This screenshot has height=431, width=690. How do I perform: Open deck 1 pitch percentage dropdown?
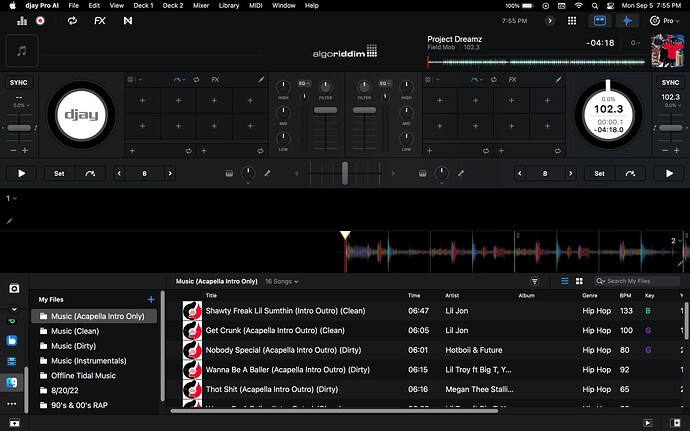(x=21, y=105)
